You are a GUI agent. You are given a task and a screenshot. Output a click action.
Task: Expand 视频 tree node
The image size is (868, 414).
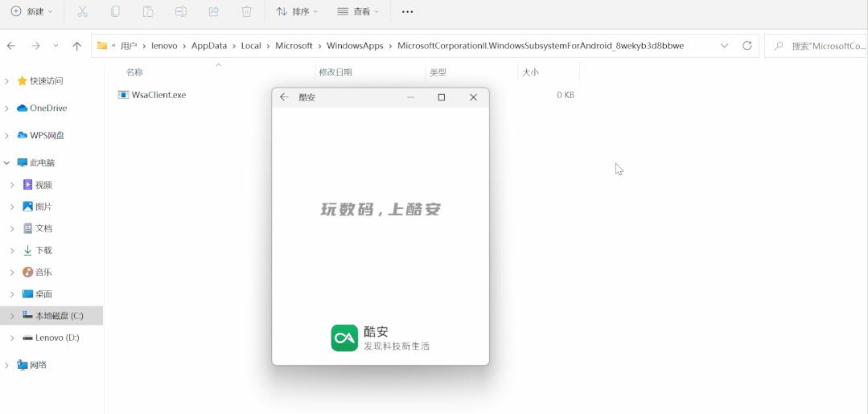12,185
